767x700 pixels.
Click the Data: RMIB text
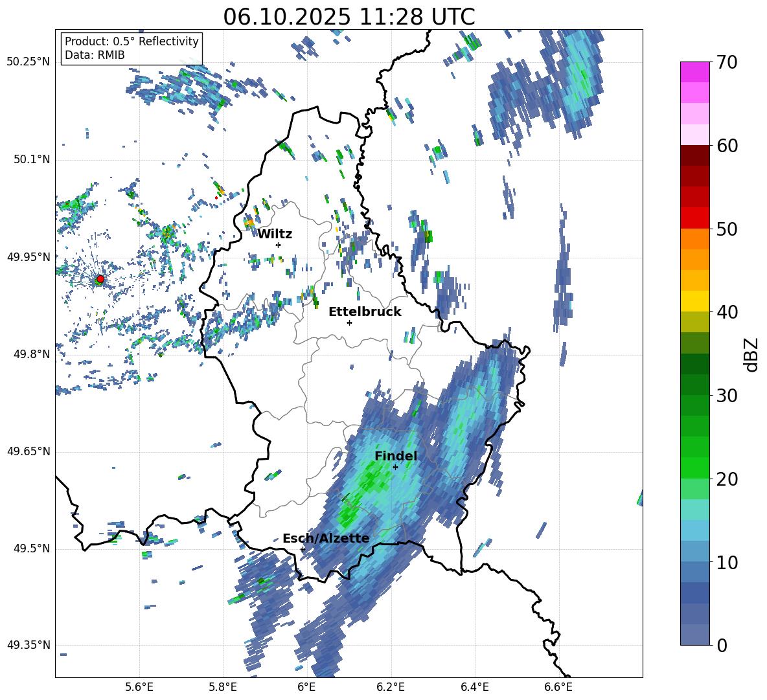(x=95, y=55)
